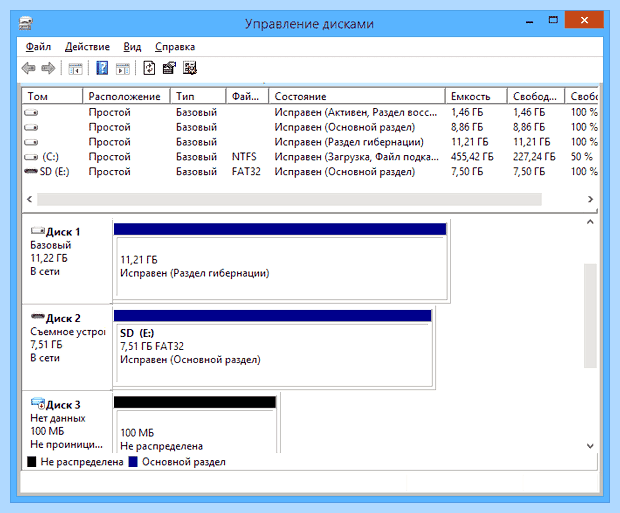Viewport: 620px width, 513px height.
Task: Open the Properties toolbar icon
Action: pyautogui.click(x=169, y=68)
